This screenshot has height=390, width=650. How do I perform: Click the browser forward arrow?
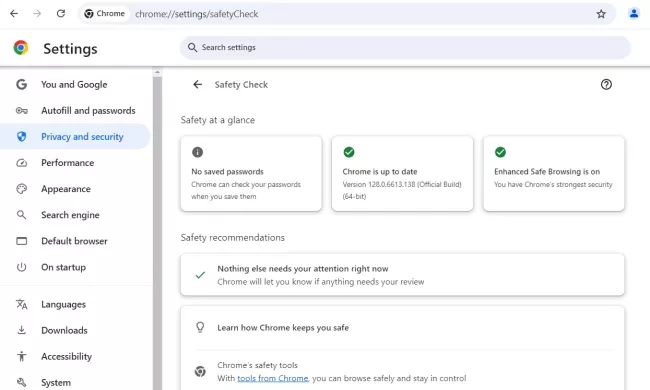(37, 14)
